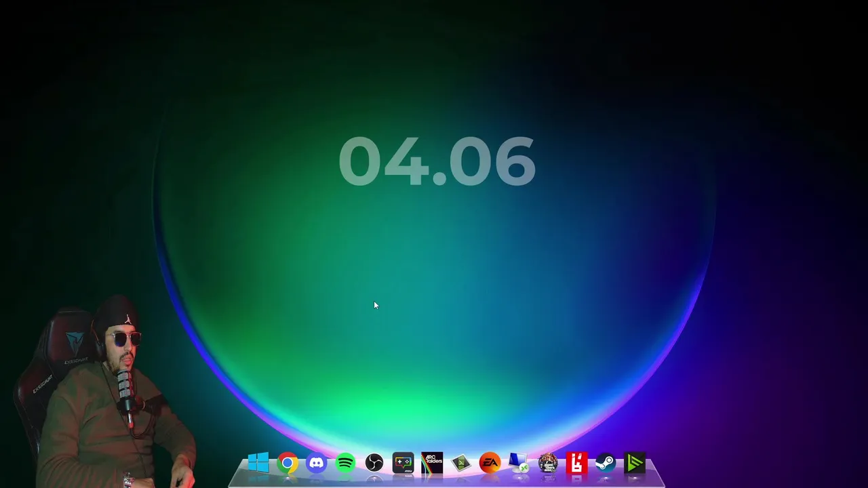The height and width of the screenshot is (488, 868).
Task: Open the remote desktop monitor icon
Action: tap(519, 464)
